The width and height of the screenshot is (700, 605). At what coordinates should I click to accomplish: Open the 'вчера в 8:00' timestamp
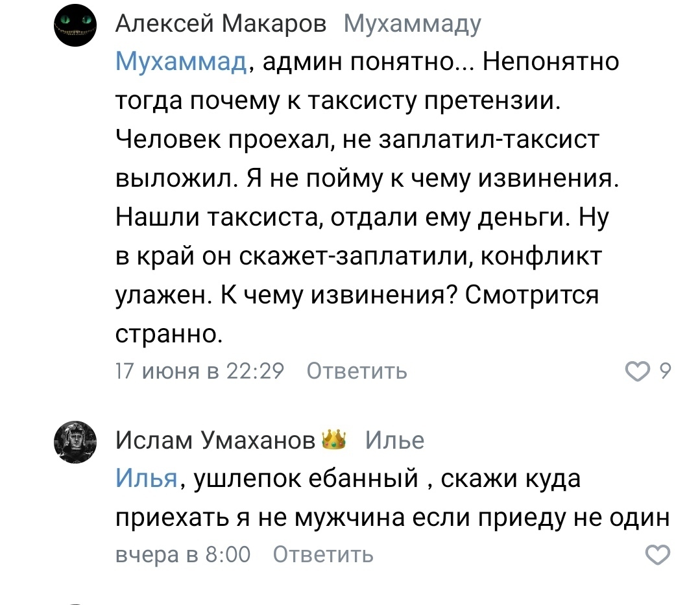(182, 555)
